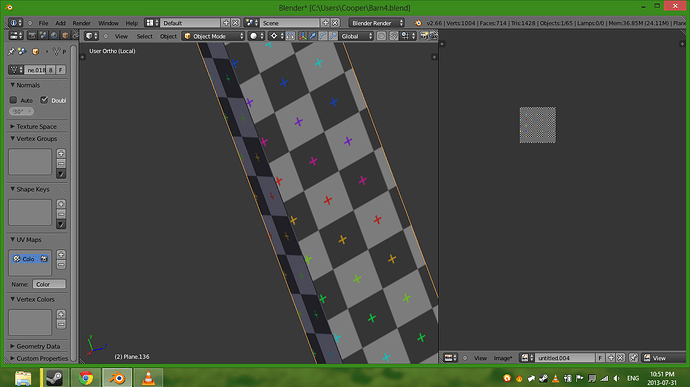
Task: Switch to Scene properties tab
Action: click(43, 36)
